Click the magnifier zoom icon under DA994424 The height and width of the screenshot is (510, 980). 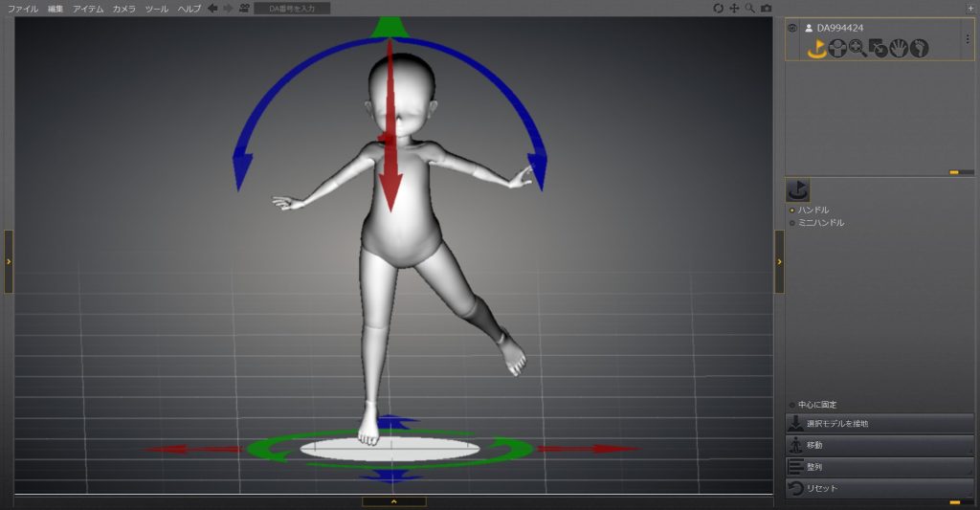(857, 48)
